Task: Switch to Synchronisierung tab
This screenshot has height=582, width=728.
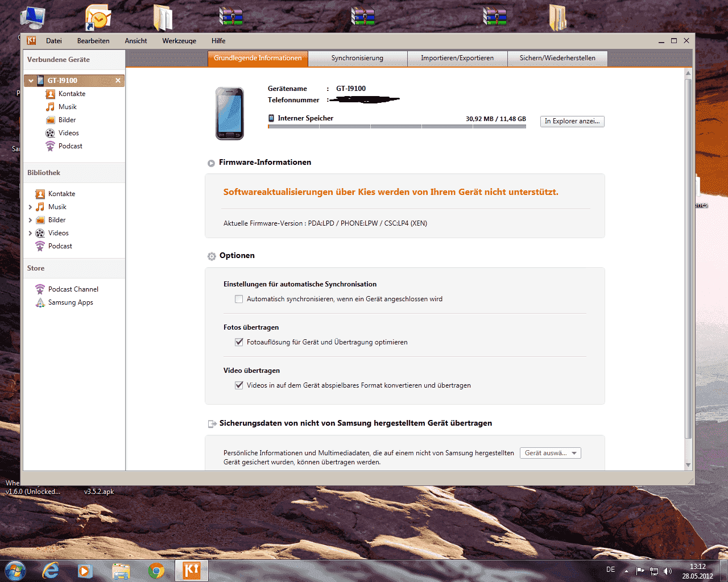Action: coord(358,58)
